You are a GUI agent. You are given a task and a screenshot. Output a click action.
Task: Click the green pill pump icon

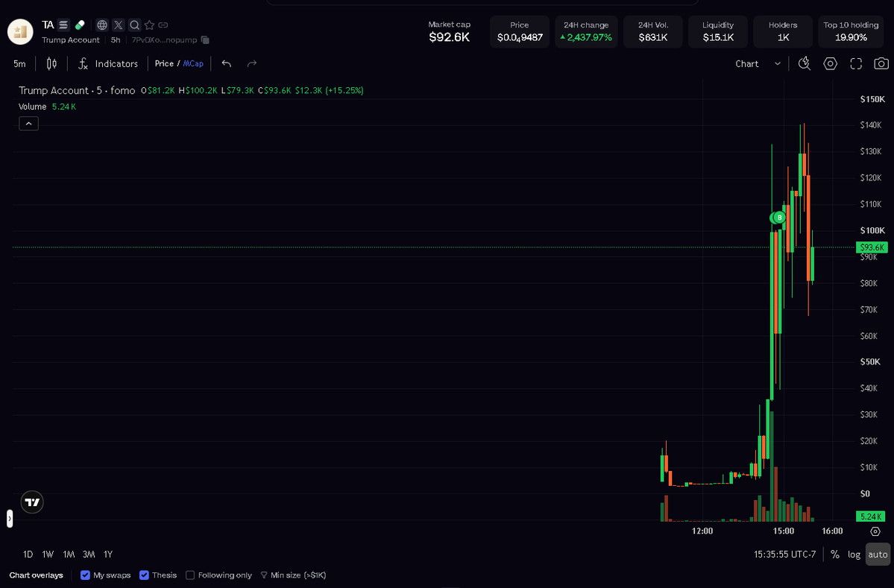click(80, 25)
